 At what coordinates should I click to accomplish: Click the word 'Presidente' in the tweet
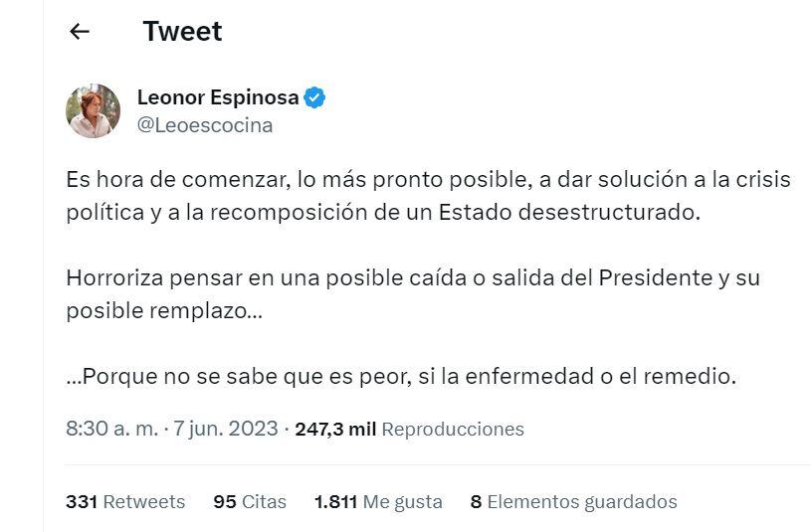coord(655,278)
